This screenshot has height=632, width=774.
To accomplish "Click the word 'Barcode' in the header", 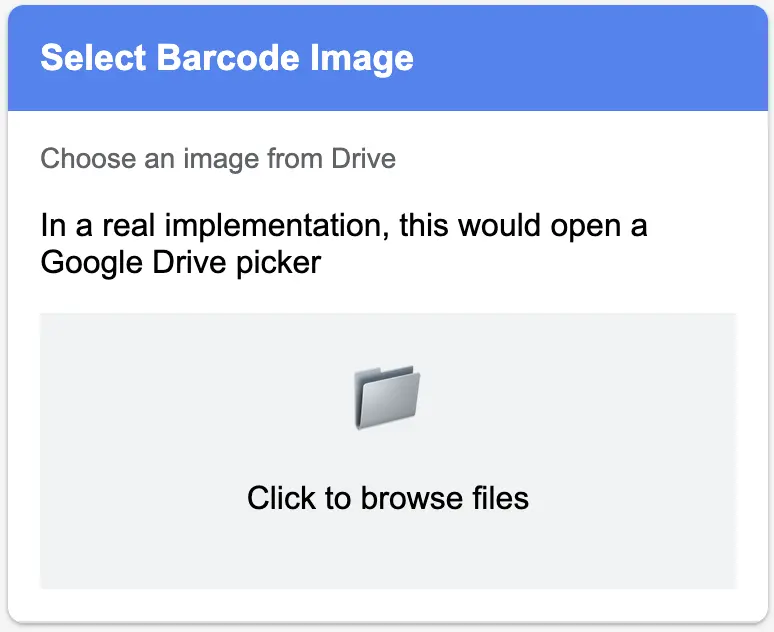I will click(228, 57).
